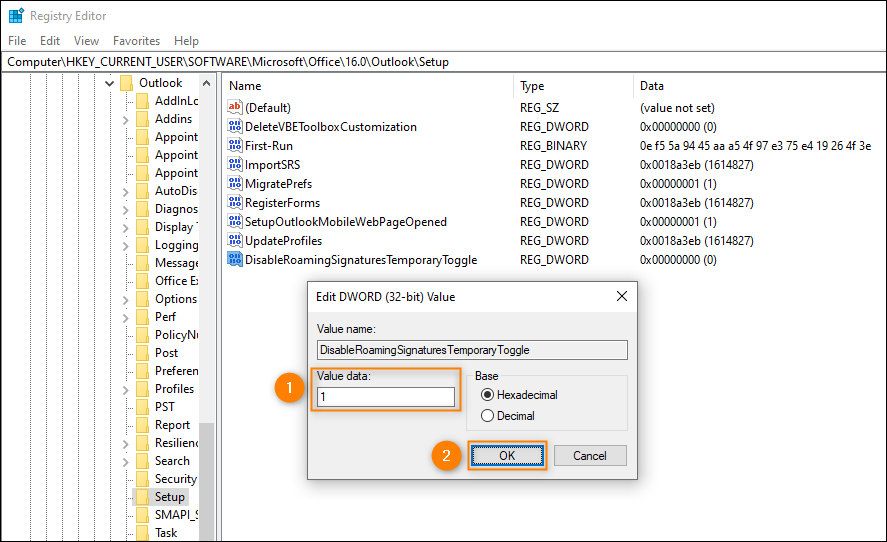Collapse the Outlook tree node
This screenshot has width=887, height=542.
pyautogui.click(x=110, y=83)
